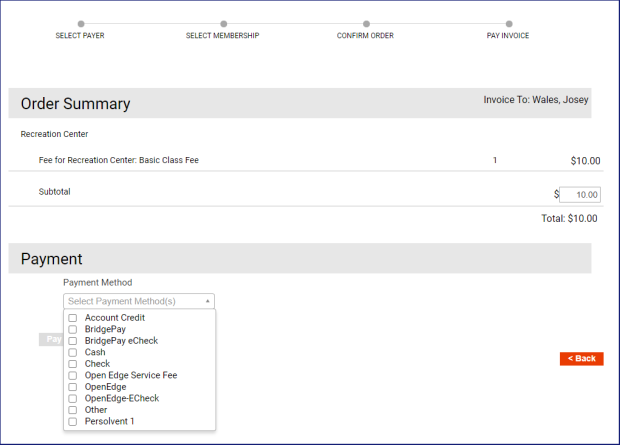Go to the Select Payer step
Image resolution: width=620 pixels, height=445 pixels.
[x=80, y=24]
